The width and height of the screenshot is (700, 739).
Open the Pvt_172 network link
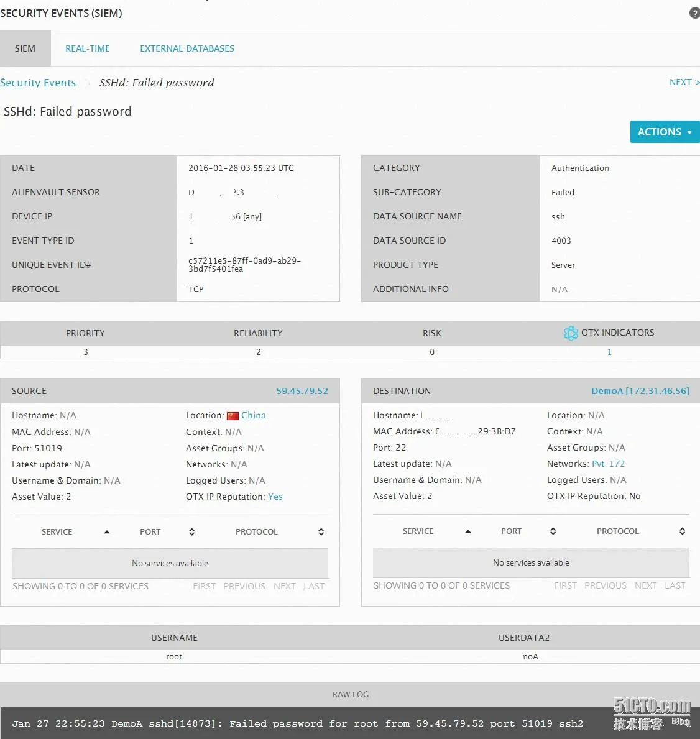tap(609, 464)
